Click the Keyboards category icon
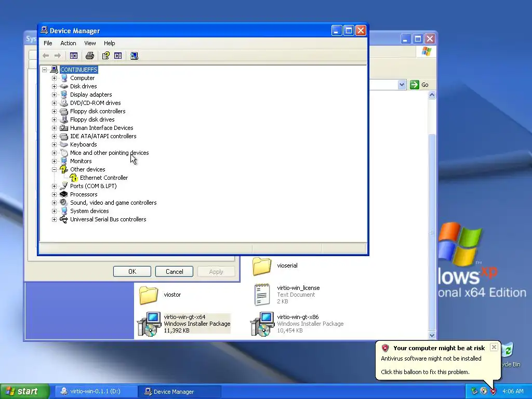Viewport: 532px width, 399px height. point(64,144)
